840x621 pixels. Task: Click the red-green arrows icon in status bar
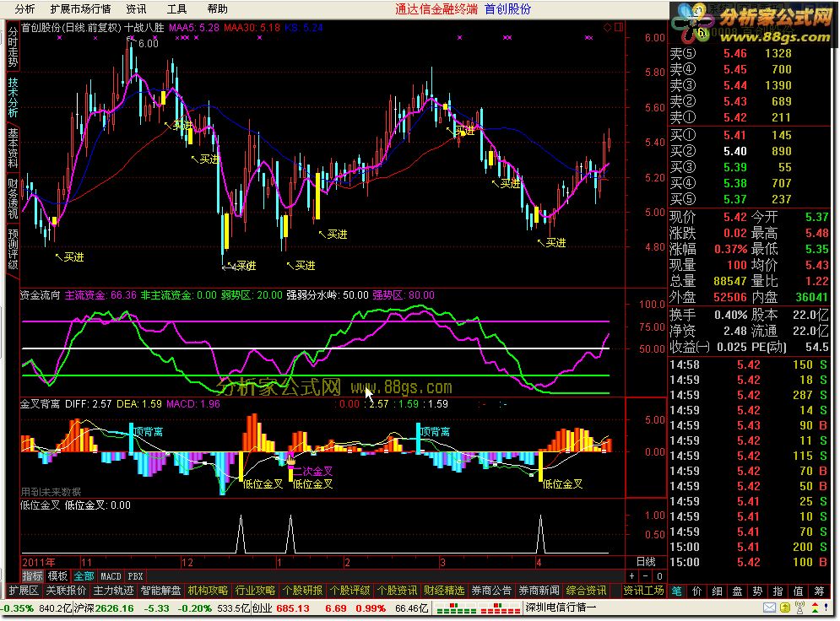coord(815,607)
